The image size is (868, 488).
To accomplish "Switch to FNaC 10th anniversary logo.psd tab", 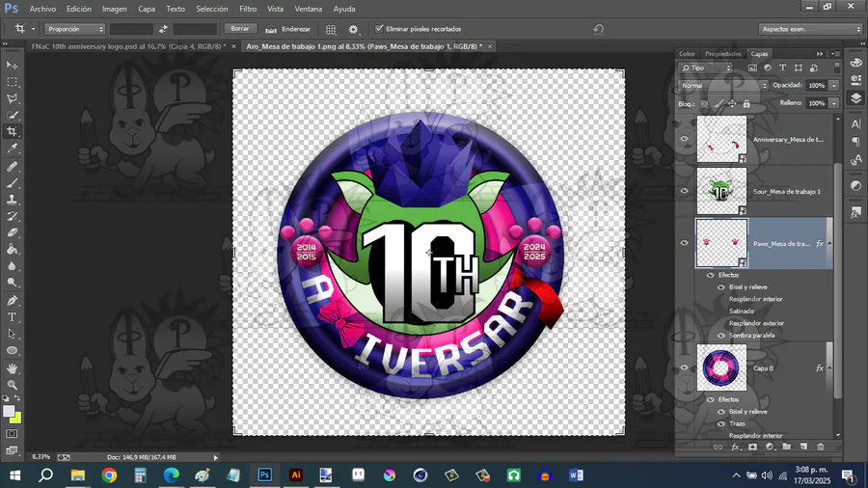I will 128,46.
